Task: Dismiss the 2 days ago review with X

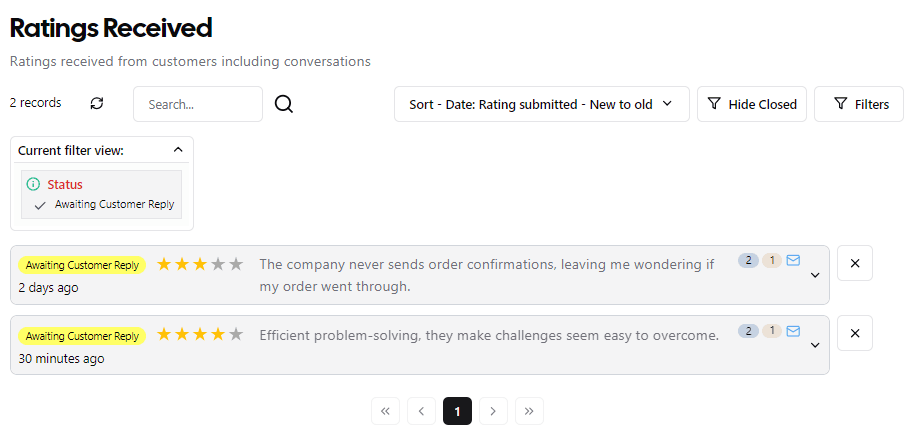Action: click(x=855, y=263)
